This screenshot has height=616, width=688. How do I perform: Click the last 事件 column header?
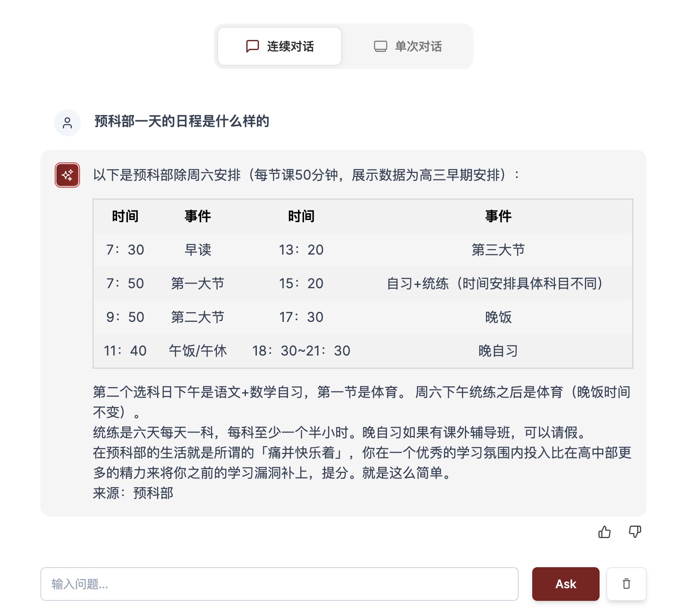click(x=498, y=216)
